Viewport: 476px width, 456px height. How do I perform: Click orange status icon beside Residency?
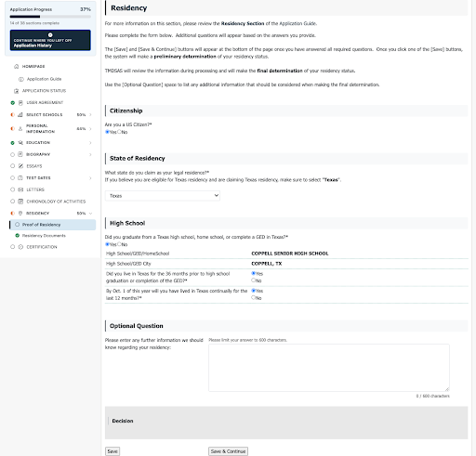pos(13,214)
